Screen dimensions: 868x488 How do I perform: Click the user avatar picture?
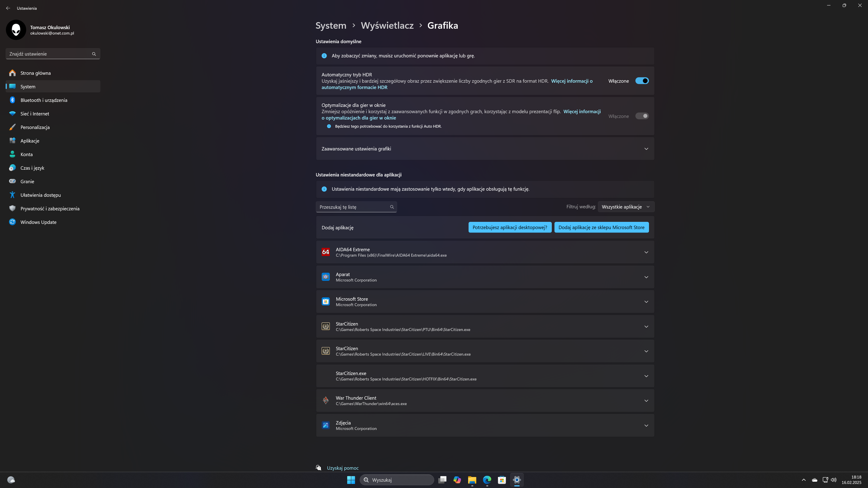[16, 30]
